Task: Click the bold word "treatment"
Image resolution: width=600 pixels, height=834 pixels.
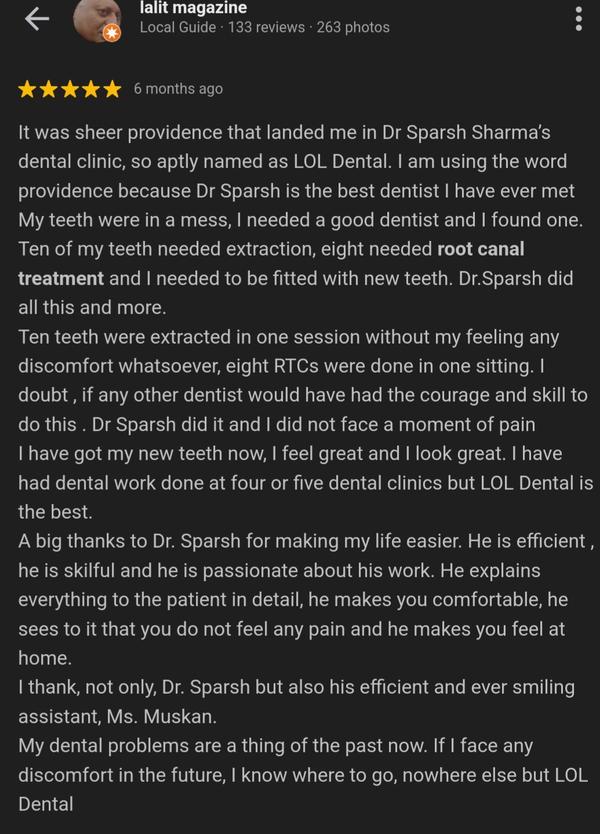Action: click(61, 278)
